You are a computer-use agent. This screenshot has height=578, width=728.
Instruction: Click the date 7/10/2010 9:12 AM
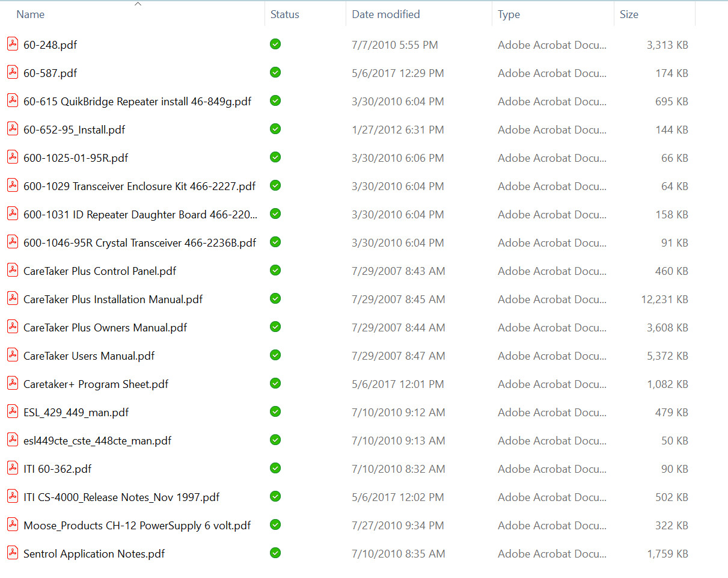[399, 413]
